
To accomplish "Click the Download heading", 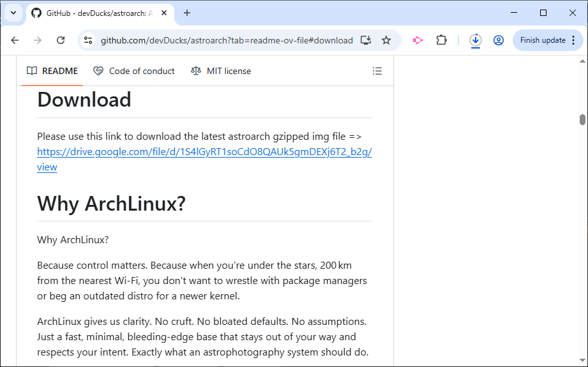I will (84, 100).
